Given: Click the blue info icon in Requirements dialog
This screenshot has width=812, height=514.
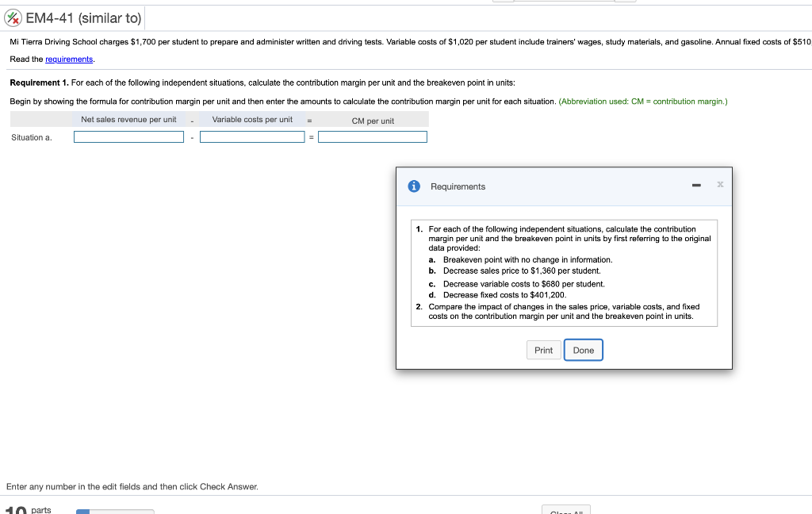Looking at the screenshot, I should (413, 186).
